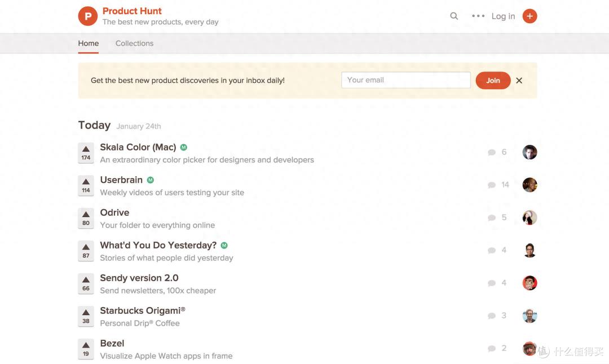This screenshot has width=609, height=364.
Task: Open the hunter avatar for Odrive
Action: point(529,217)
